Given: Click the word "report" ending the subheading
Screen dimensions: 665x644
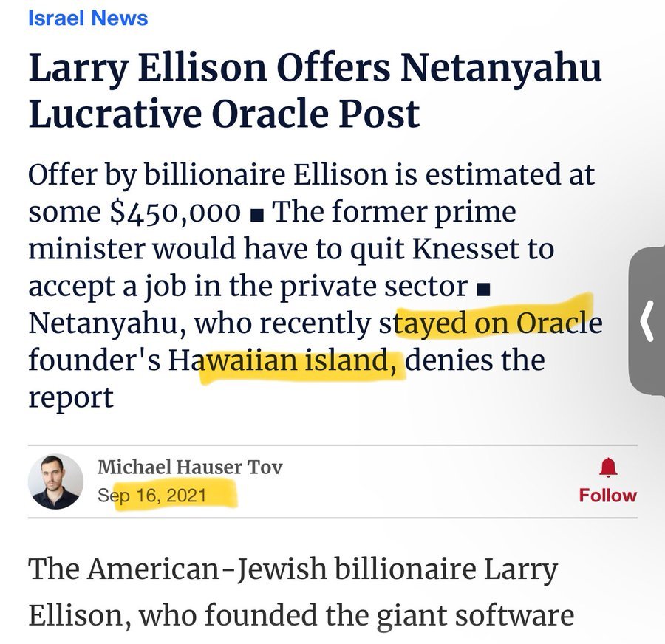Looking at the screenshot, I should [x=71, y=398].
